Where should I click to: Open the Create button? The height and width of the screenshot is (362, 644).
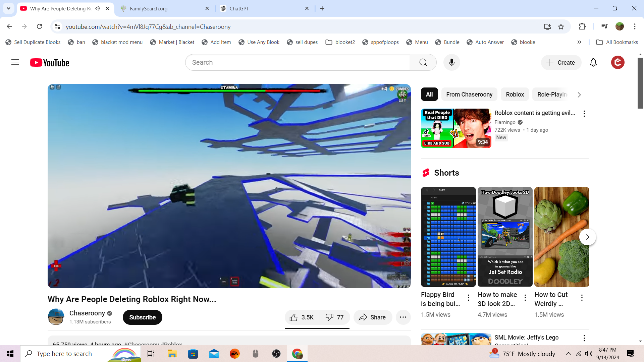tap(561, 63)
